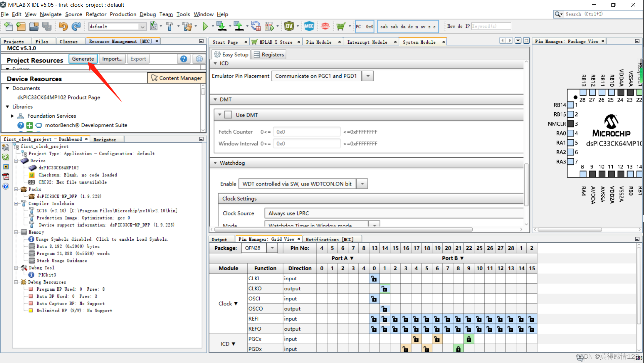Click the Build Project hammer icon

(x=170, y=26)
